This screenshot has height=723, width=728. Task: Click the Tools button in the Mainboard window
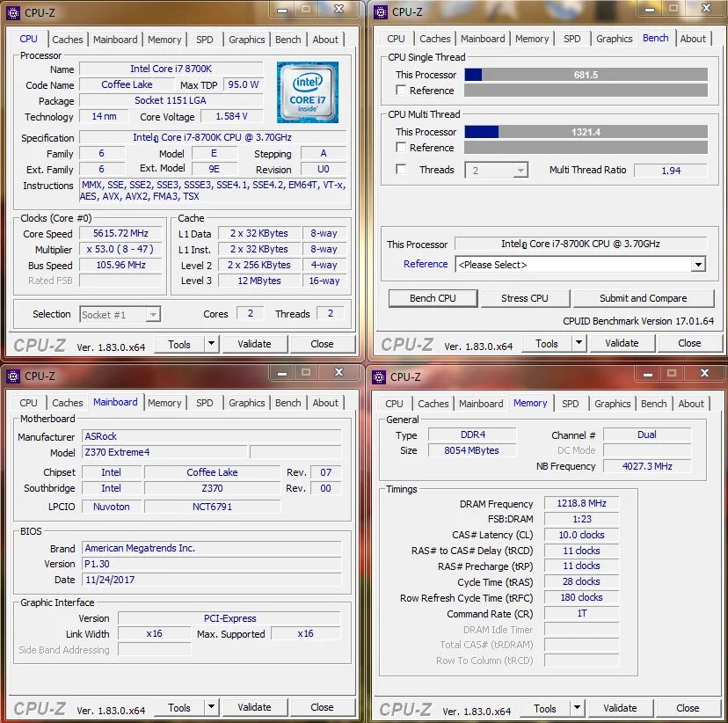pos(179,707)
